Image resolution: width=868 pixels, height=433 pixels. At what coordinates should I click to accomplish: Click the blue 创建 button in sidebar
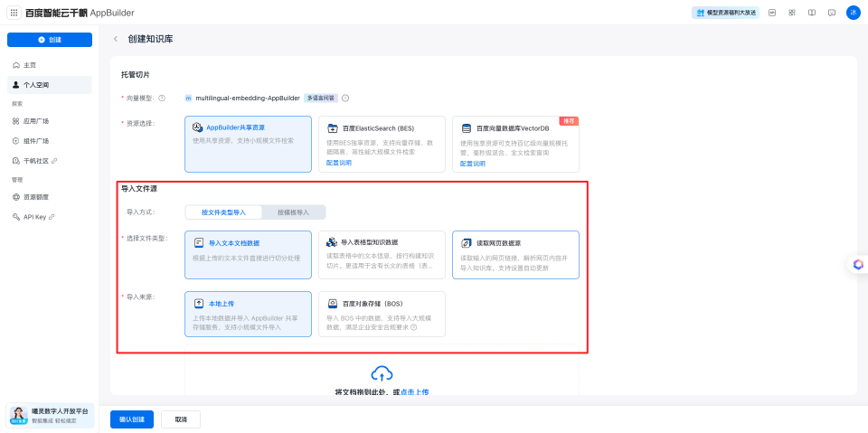[x=49, y=40]
